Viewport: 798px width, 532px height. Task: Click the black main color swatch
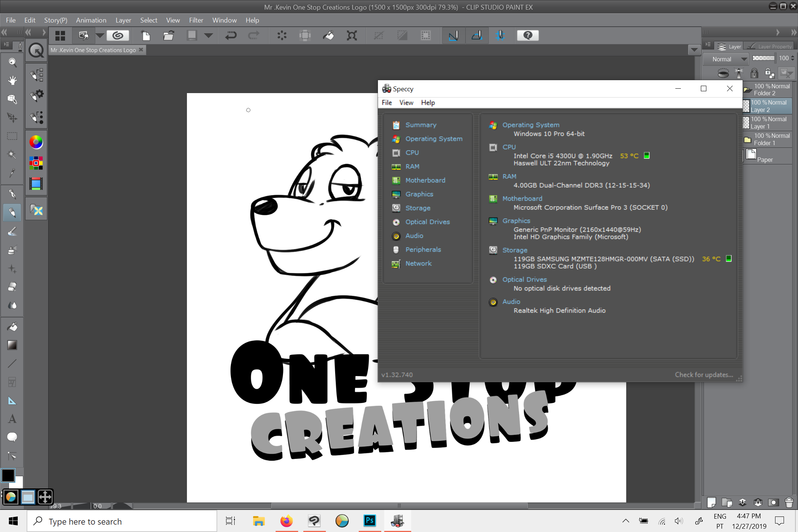8,475
